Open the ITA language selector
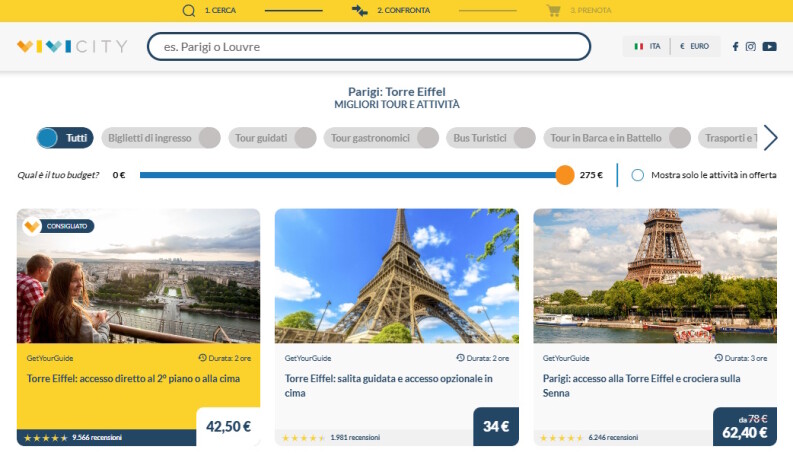The height and width of the screenshot is (456, 793). point(647,47)
